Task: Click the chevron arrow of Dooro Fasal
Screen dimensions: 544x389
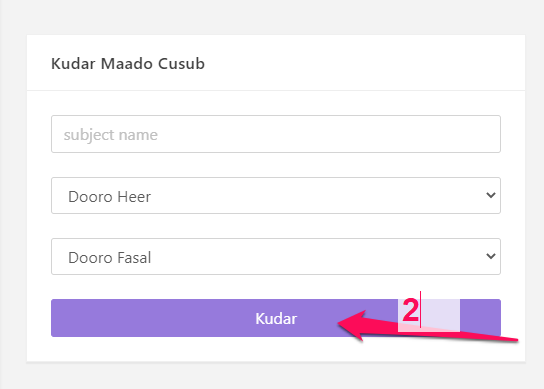Action: pyautogui.click(x=491, y=256)
